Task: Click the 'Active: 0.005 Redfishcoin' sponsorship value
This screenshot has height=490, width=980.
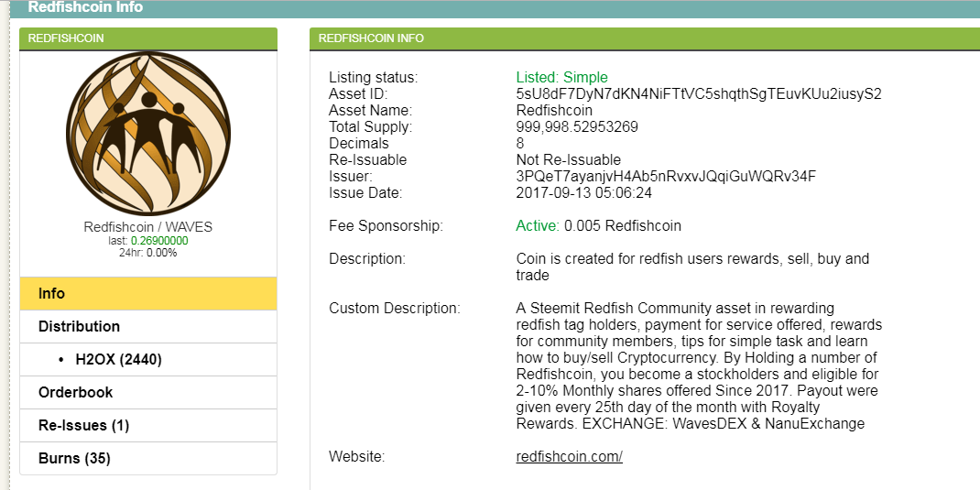Action: click(x=599, y=225)
